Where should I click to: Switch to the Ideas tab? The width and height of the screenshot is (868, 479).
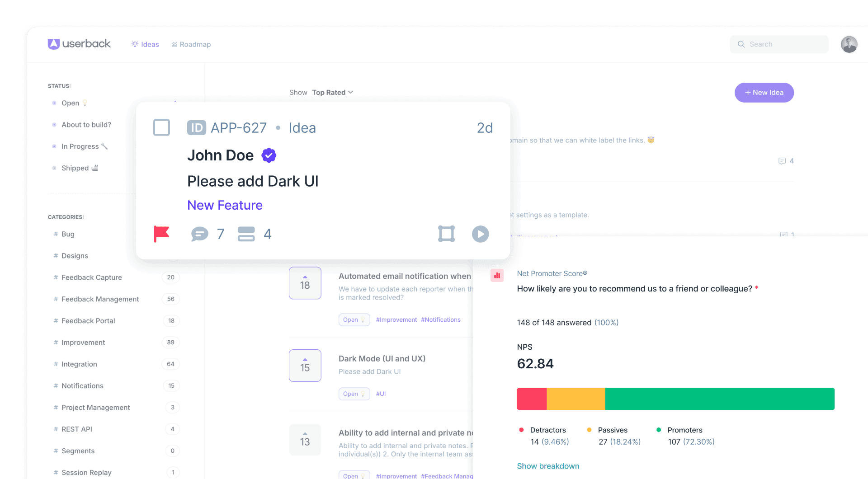(145, 44)
